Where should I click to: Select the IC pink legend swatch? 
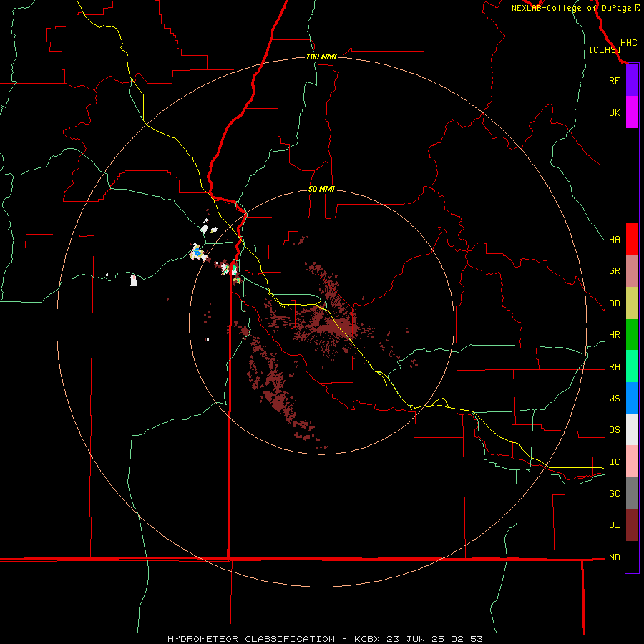[632, 462]
